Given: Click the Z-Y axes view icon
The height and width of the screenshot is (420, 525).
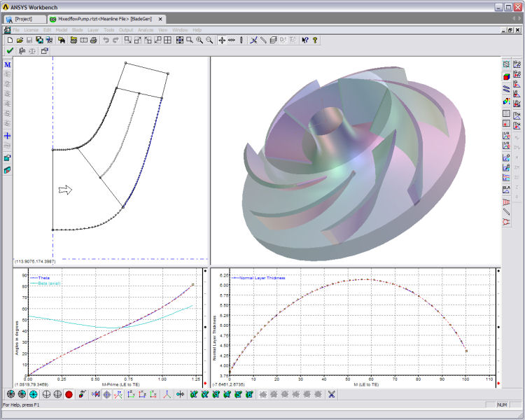Looking at the screenshot, I should (x=131, y=395).
